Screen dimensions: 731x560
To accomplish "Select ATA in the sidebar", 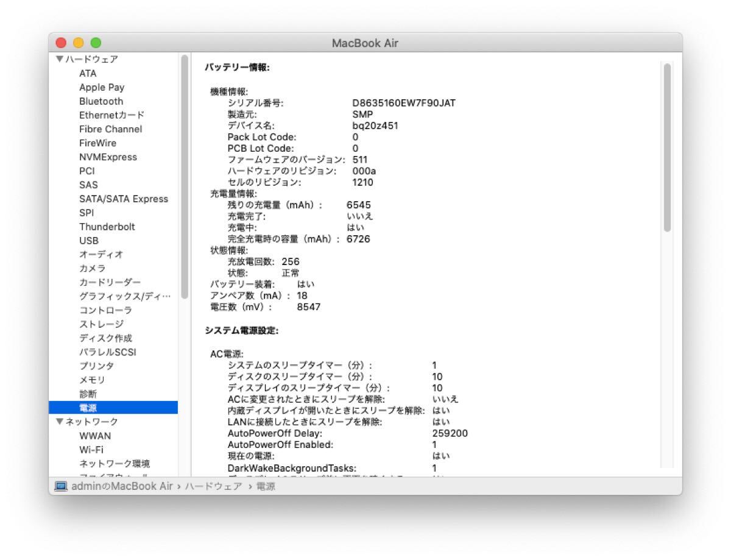I will click(x=88, y=73).
